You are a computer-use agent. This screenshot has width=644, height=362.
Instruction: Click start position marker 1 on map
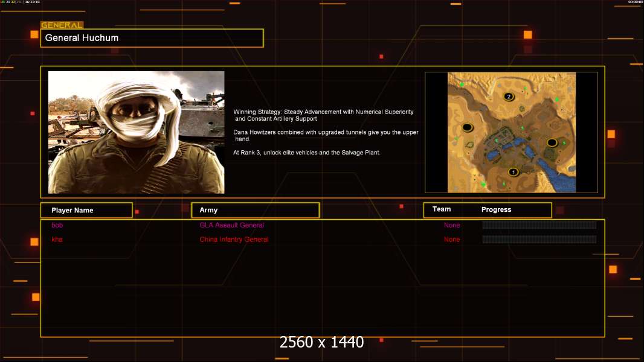[514, 172]
